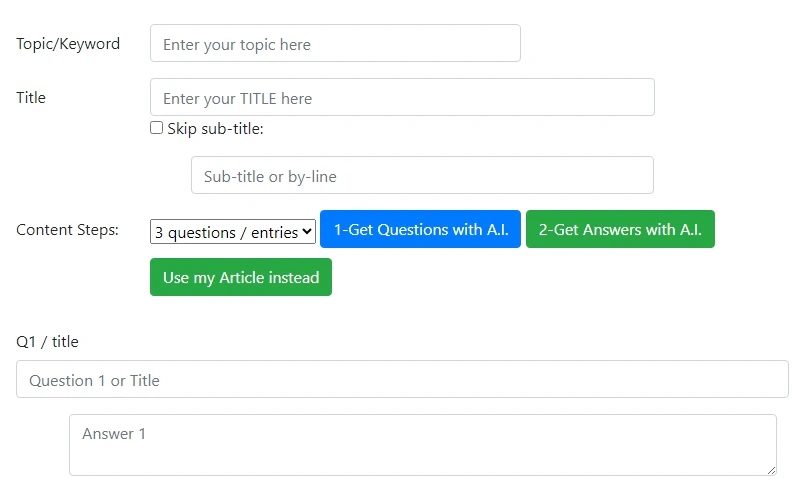Viewport: 796px width, 502px height.
Task: Open the '3 questions / entries' dropdown
Action: [232, 232]
